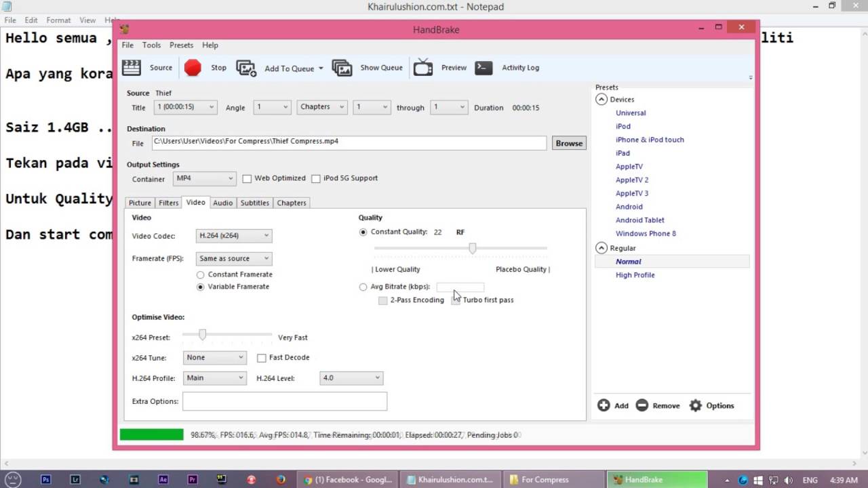Open the Container MP4 dropdown
This screenshot has height=488, width=868.
tap(204, 178)
